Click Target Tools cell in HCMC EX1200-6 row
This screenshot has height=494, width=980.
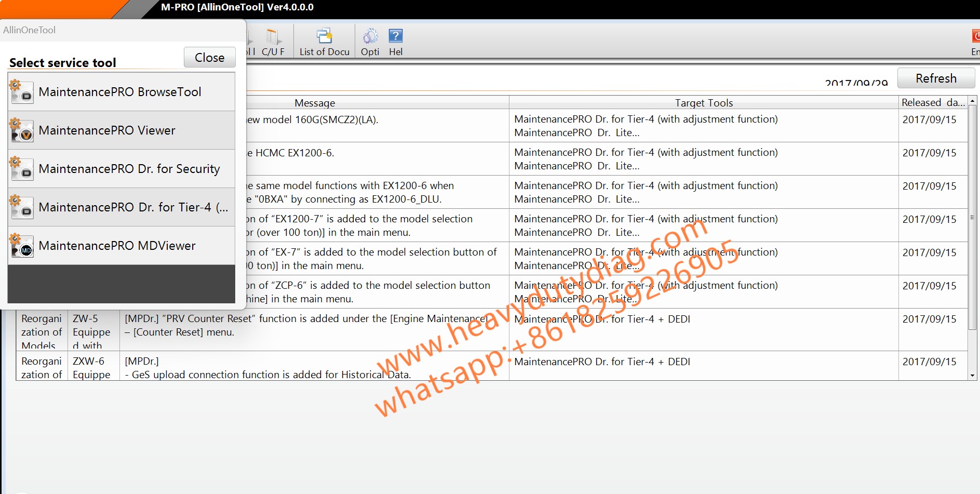coord(704,159)
